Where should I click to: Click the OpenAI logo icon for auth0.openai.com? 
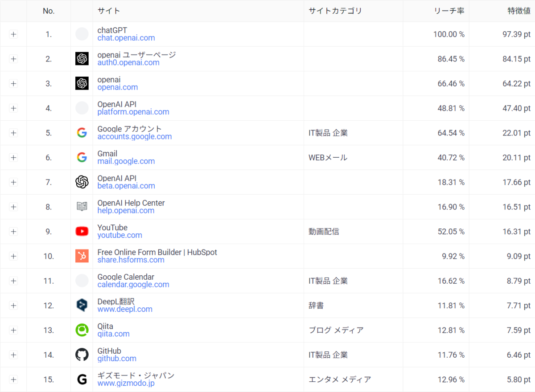(x=82, y=59)
